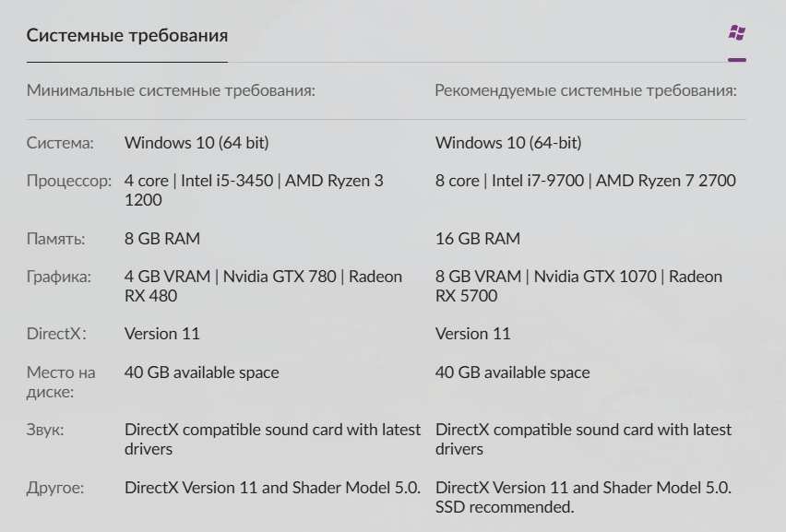The image size is (786, 532).
Task: Click the minimum processor text with Intel i5-3450
Action: [x=254, y=190]
